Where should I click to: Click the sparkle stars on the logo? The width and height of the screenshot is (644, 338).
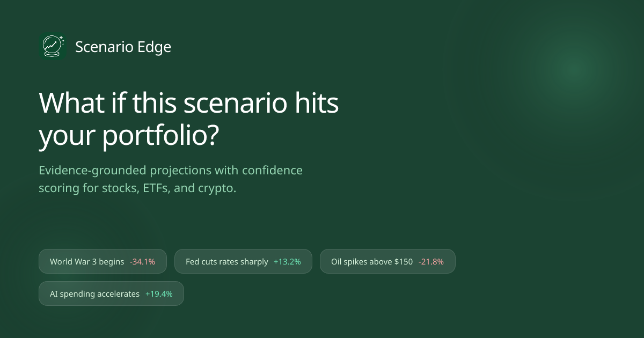[x=61, y=39]
